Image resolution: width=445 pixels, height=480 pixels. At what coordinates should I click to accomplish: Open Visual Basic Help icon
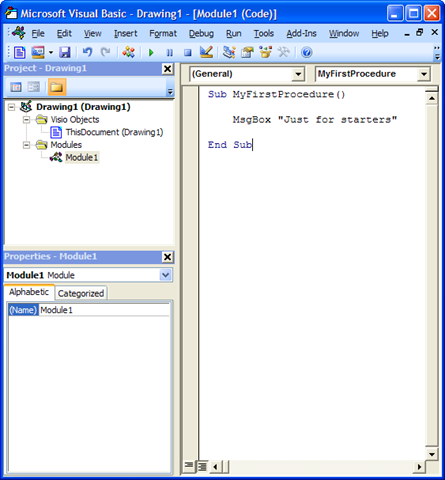click(307, 52)
